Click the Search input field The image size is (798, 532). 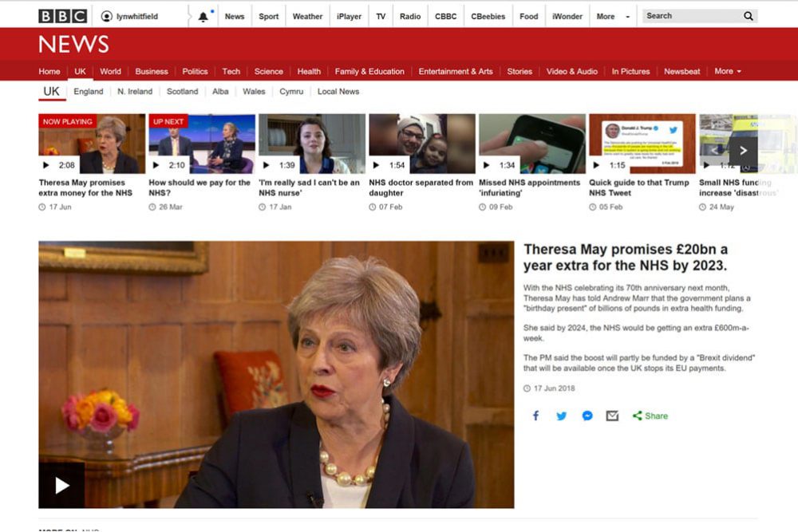(x=692, y=16)
